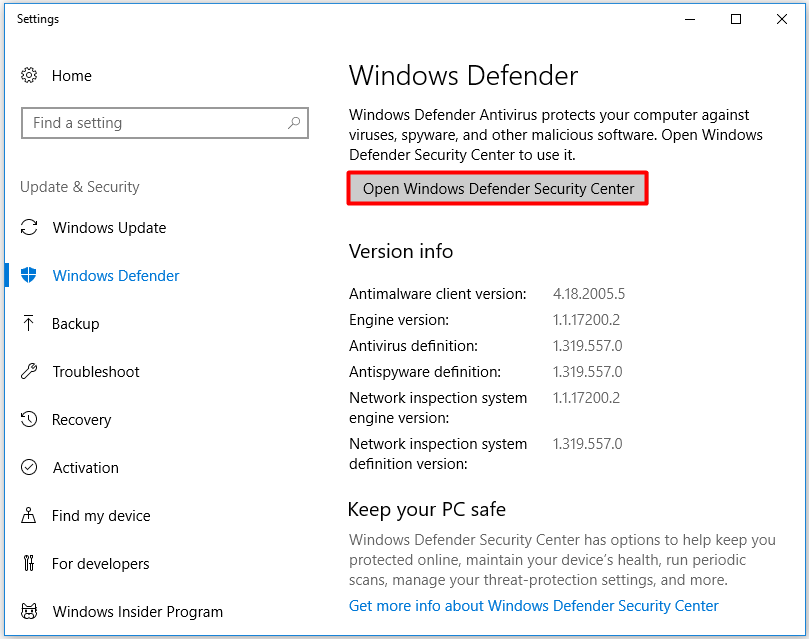
Task: Maximize the Settings window
Action: [736, 20]
